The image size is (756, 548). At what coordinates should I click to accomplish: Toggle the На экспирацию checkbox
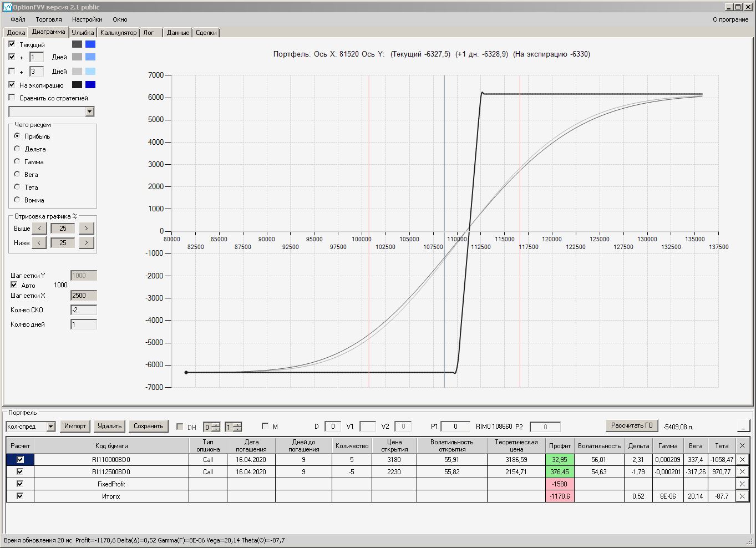pos(12,85)
